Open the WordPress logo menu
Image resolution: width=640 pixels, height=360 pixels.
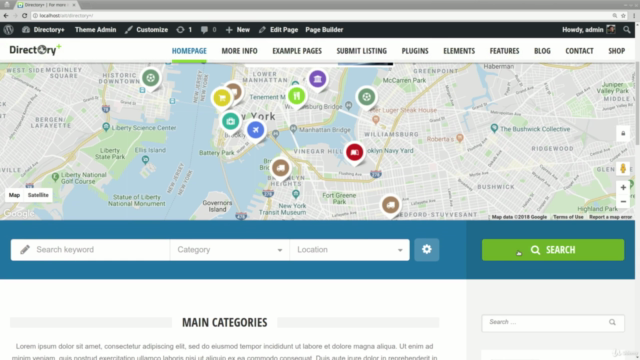(x=9, y=30)
